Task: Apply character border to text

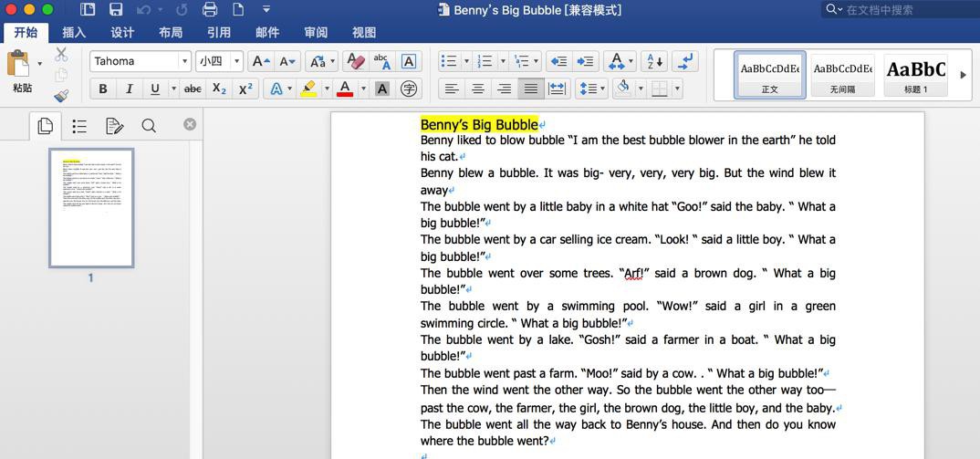Action: point(409,61)
